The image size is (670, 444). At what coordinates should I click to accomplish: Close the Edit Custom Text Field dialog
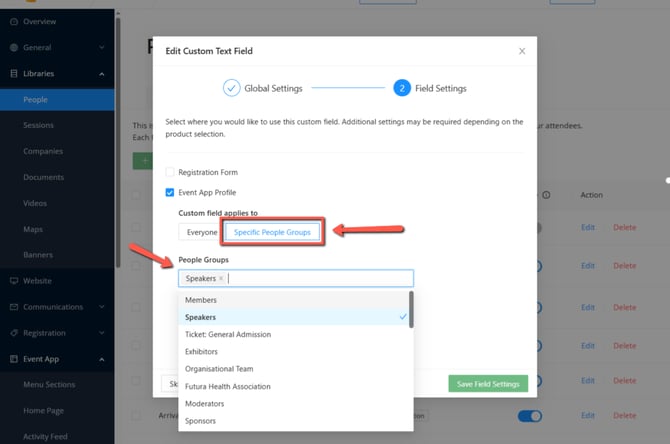[521, 51]
